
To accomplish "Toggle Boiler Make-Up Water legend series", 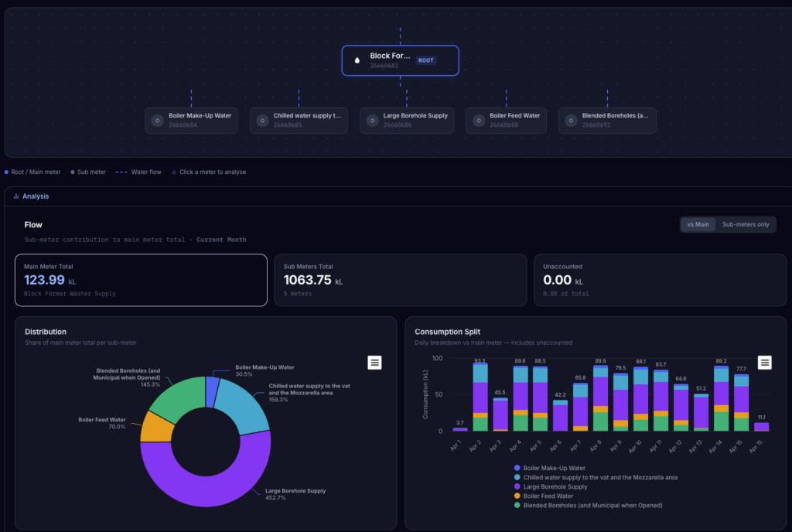I will tap(550, 468).
